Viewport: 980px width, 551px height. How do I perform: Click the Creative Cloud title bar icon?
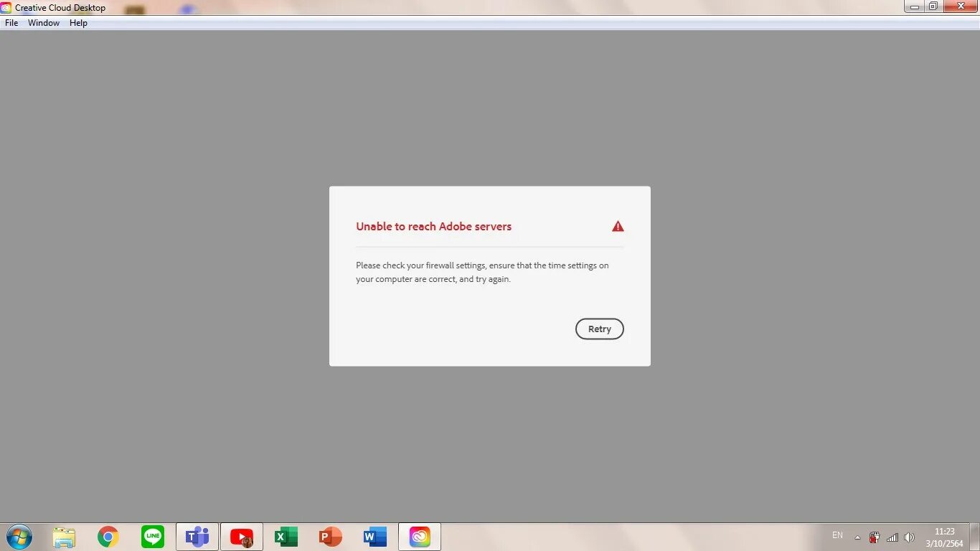click(x=6, y=7)
